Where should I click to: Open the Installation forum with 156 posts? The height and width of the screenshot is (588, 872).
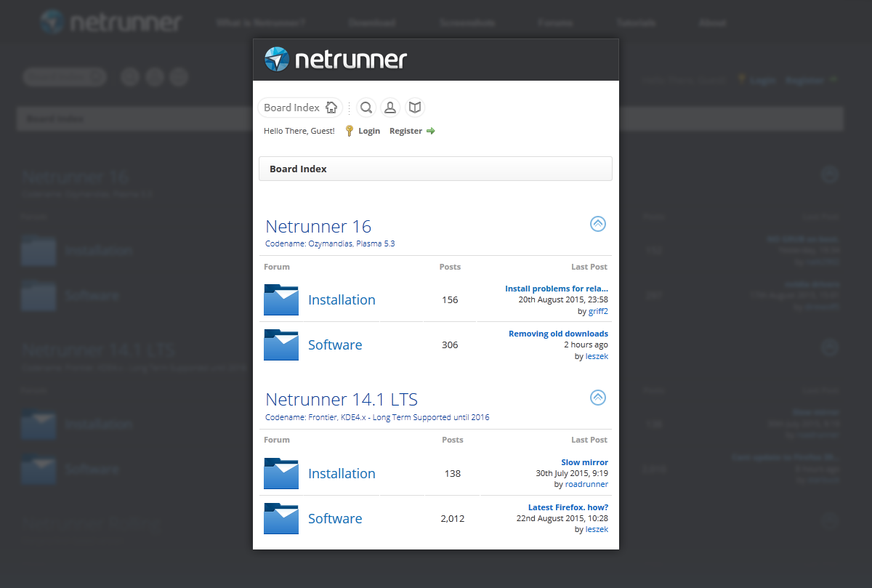(342, 299)
